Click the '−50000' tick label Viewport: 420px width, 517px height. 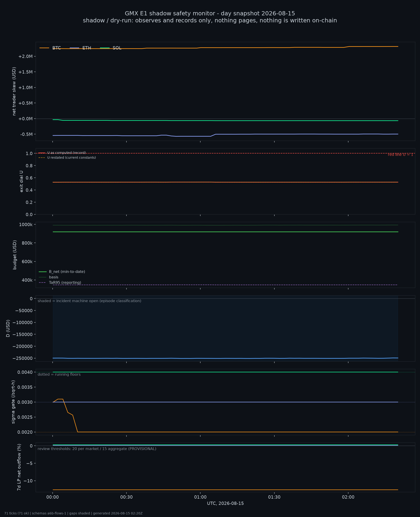[24, 310]
